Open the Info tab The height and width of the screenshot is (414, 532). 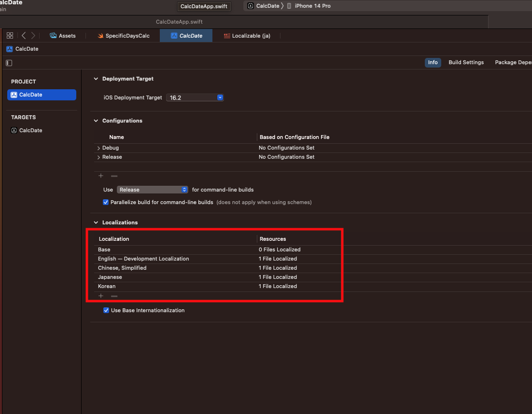(433, 62)
